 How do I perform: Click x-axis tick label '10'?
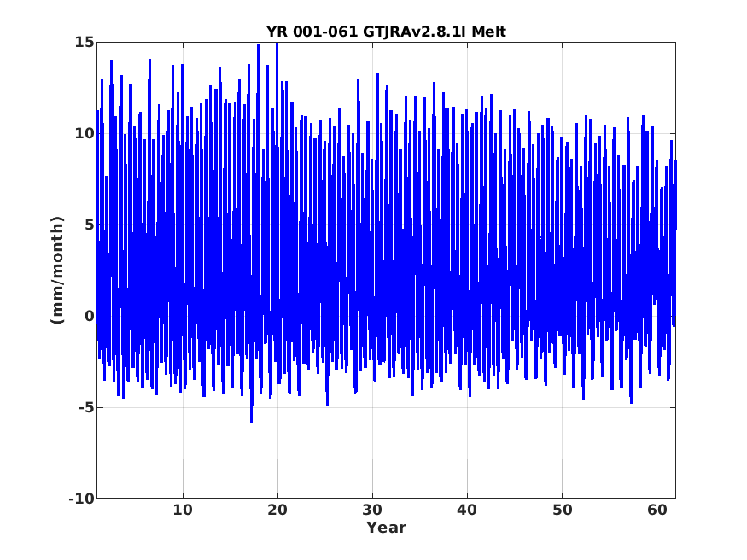tap(183, 510)
